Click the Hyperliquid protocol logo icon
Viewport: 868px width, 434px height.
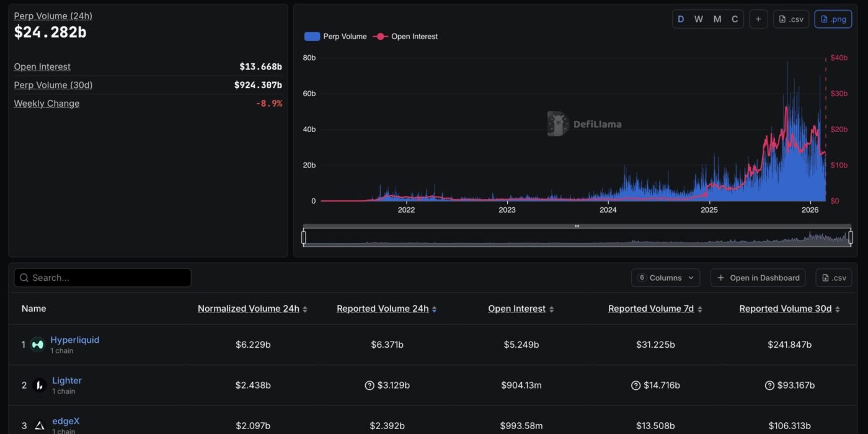click(38, 344)
